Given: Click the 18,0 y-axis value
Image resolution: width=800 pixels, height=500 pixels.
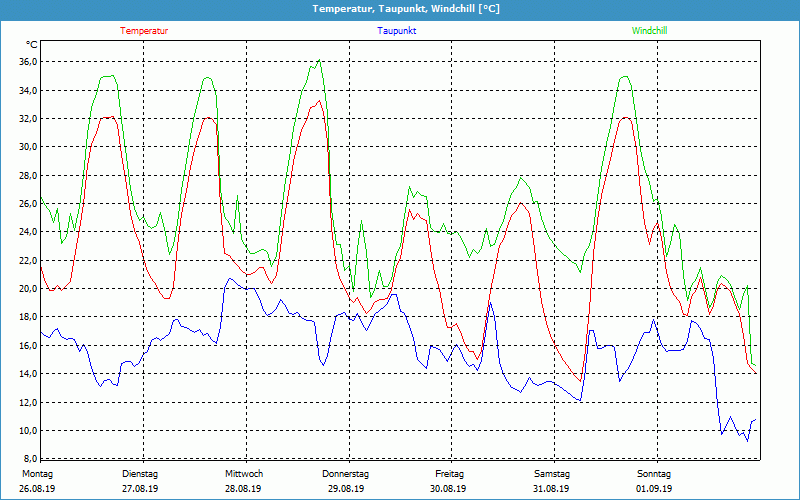Looking at the screenshot, I should [x=28, y=317].
